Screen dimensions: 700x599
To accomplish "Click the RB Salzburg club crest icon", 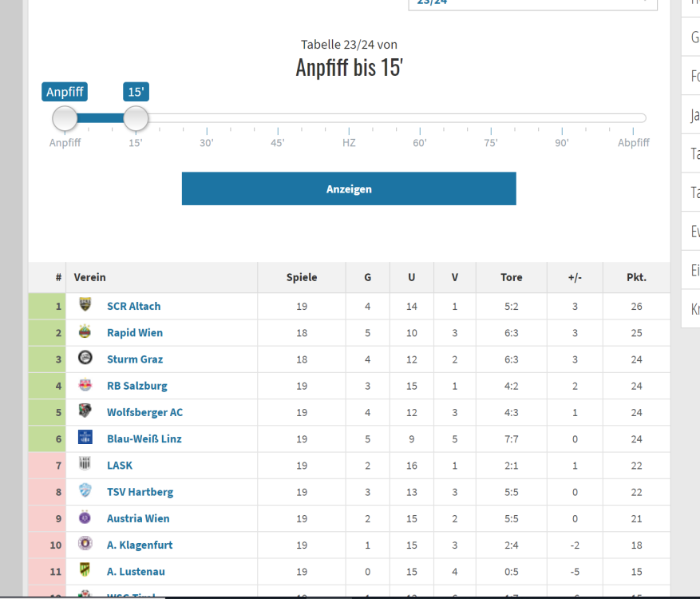I will (x=85, y=385).
